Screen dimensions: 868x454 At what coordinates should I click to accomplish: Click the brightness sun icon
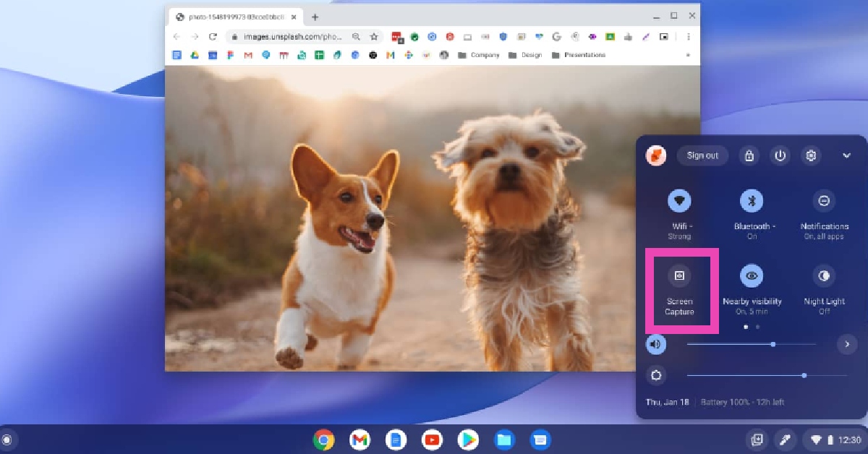tap(656, 375)
